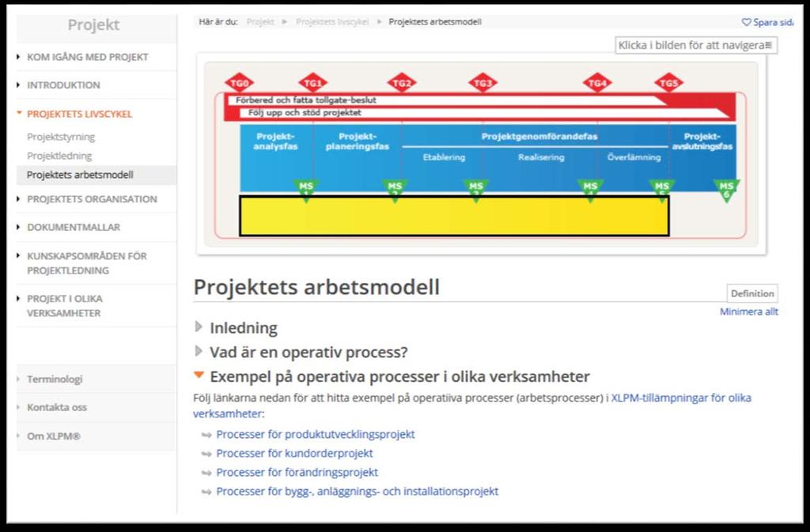Click the Projekt sidebar heading

[93, 25]
